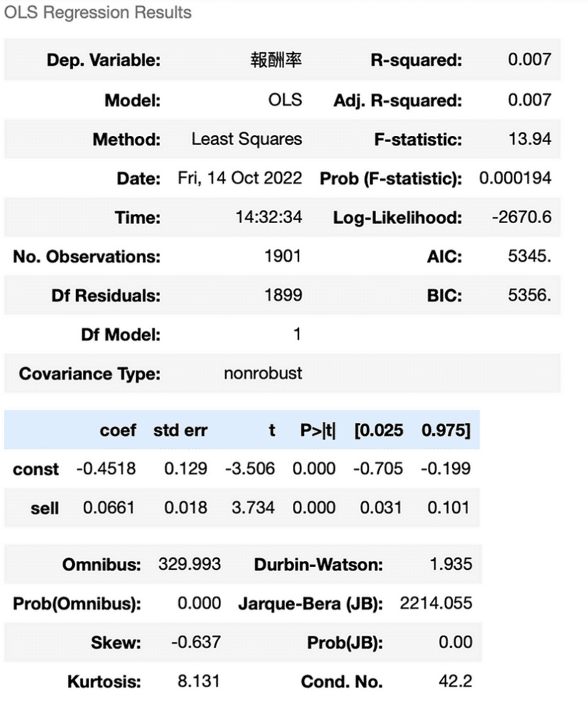Select the Df Residuals value 1899
Viewport: 588px width, 703px height.
[282, 296]
